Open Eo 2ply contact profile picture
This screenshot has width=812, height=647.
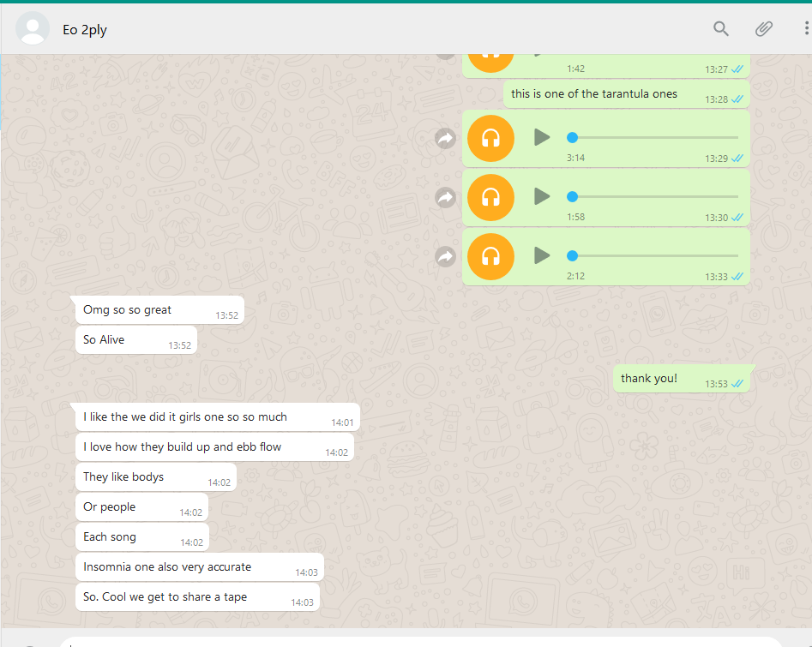click(33, 28)
